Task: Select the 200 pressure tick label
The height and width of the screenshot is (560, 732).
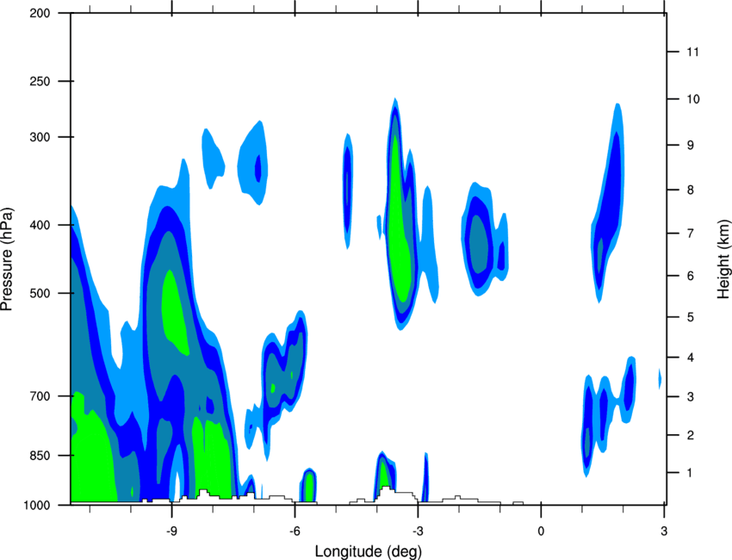Action: 40,13
